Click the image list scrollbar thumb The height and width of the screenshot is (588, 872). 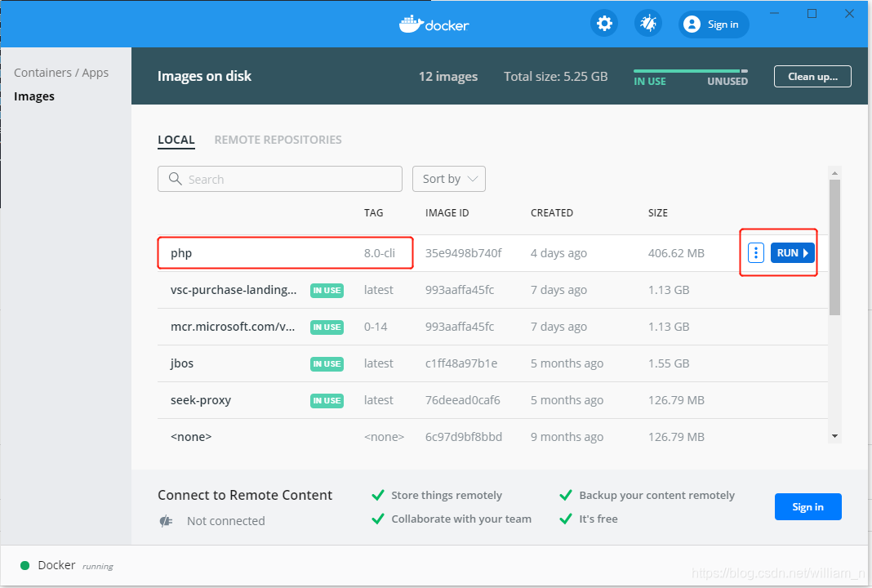tap(834, 247)
